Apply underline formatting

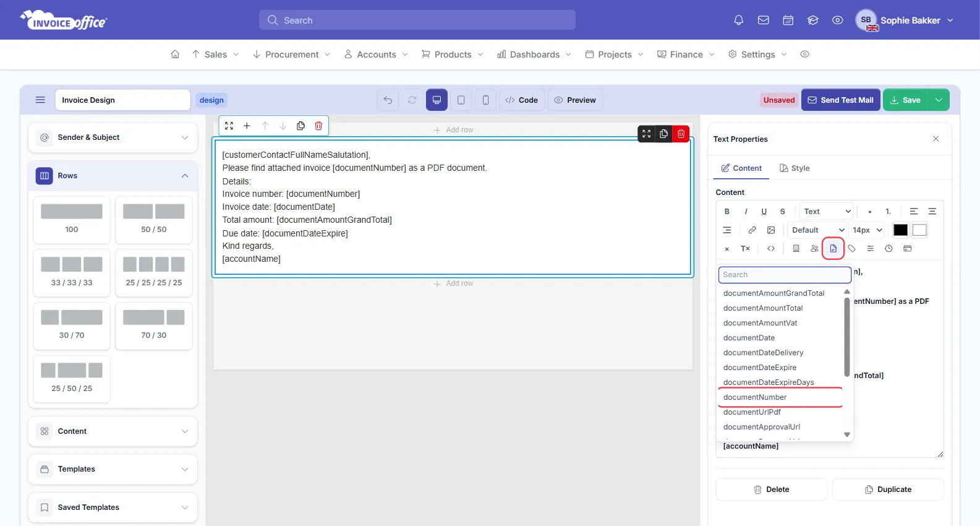(764, 212)
